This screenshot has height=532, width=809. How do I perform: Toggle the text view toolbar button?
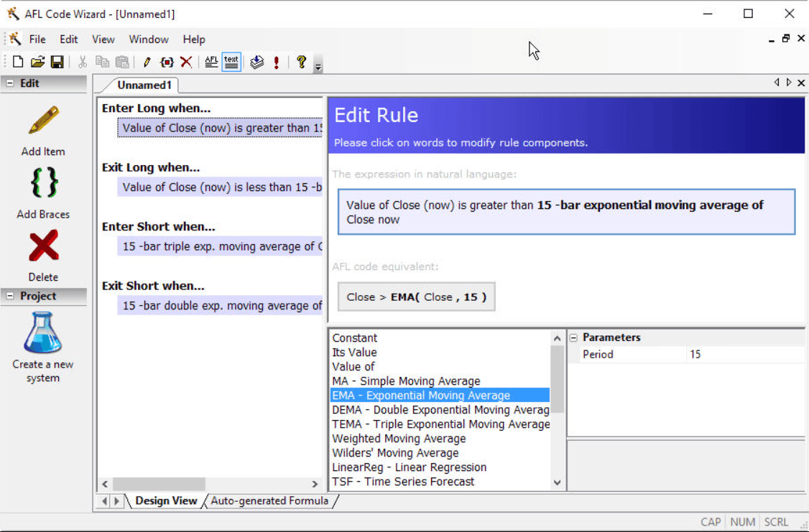coord(231,62)
